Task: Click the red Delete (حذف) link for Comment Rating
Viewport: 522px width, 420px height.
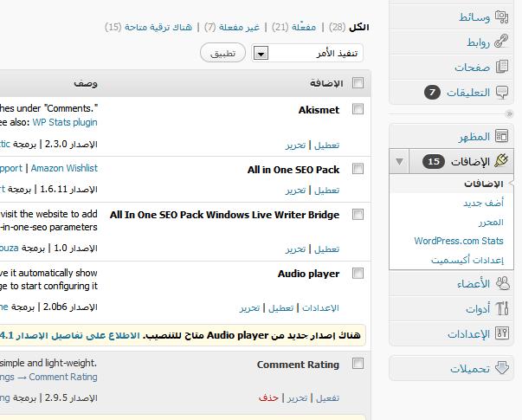Action: pos(268,397)
